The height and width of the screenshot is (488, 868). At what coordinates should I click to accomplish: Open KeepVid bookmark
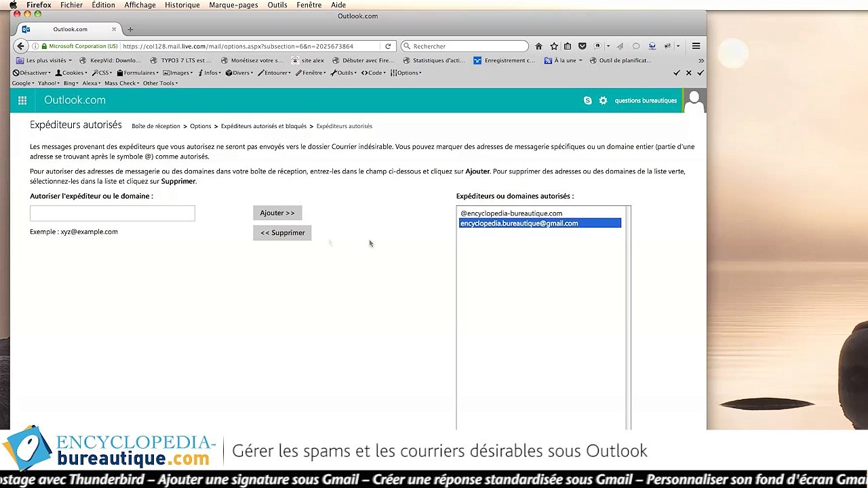click(111, 60)
